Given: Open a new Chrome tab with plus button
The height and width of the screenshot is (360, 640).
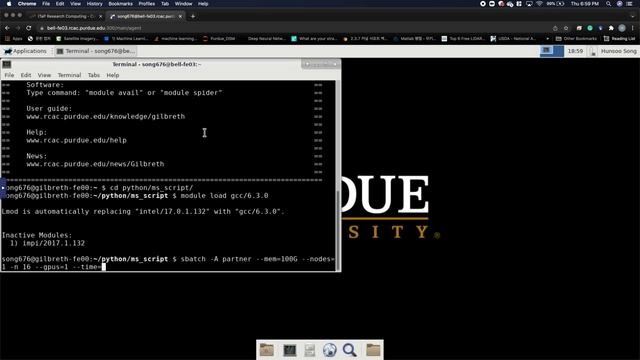Looking at the screenshot, I should (193, 16).
